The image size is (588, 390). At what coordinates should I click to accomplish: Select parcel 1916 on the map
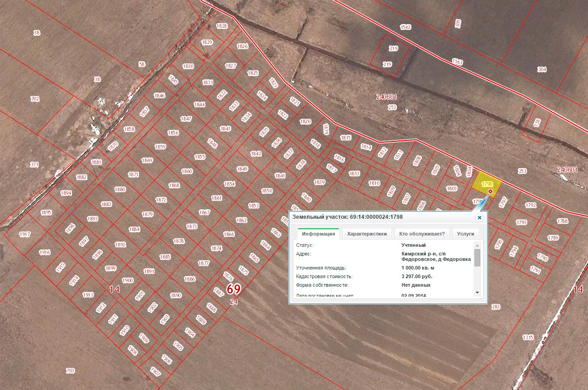pyautogui.click(x=44, y=252)
